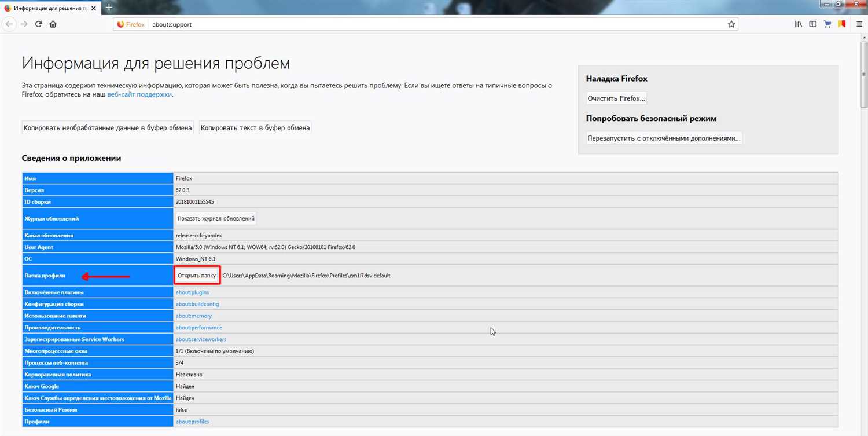Click the 'false' safe mode value
The height and width of the screenshot is (436, 868).
(181, 410)
